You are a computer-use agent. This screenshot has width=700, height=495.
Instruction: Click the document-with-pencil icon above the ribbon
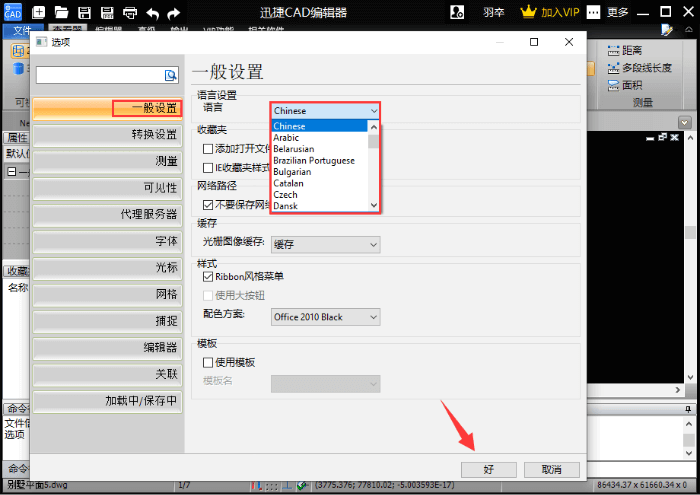(667, 30)
